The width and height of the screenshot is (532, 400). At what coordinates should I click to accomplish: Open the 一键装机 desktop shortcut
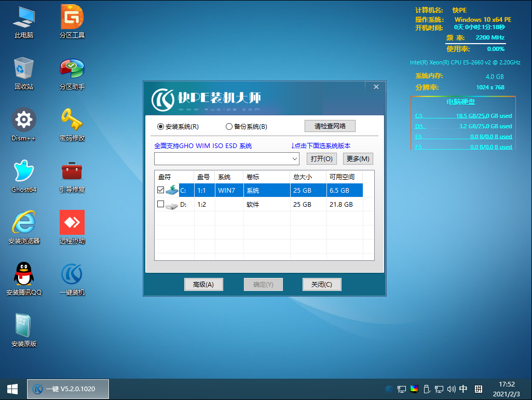(x=72, y=275)
